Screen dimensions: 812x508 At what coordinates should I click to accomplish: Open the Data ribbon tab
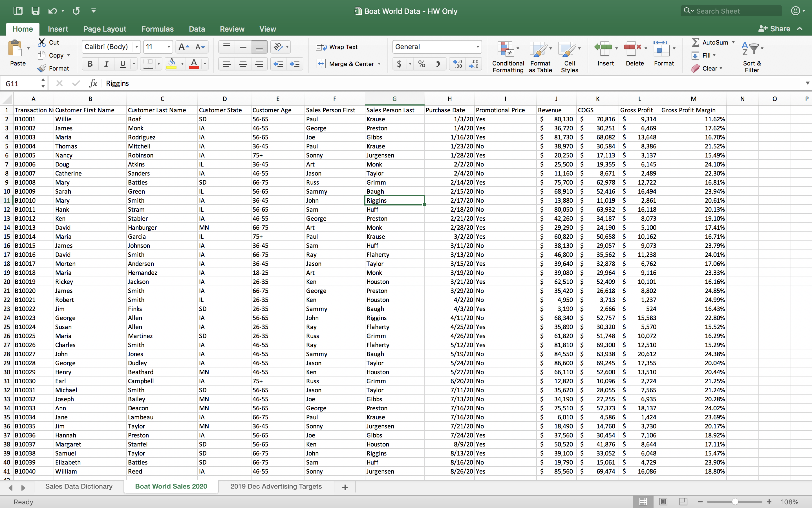click(x=197, y=29)
